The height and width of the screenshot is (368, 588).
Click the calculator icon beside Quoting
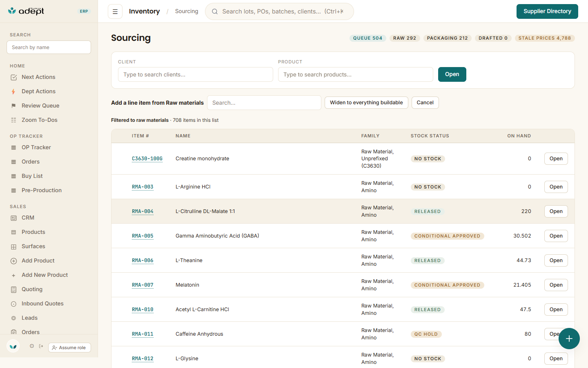(x=13, y=289)
